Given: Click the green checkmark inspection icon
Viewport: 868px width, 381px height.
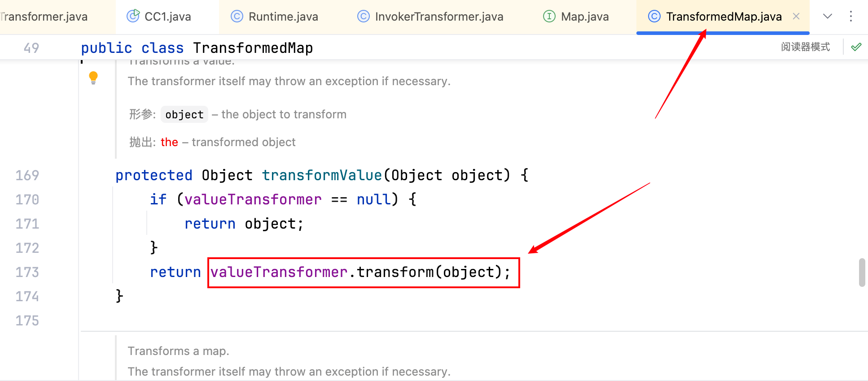Looking at the screenshot, I should tap(856, 47).
